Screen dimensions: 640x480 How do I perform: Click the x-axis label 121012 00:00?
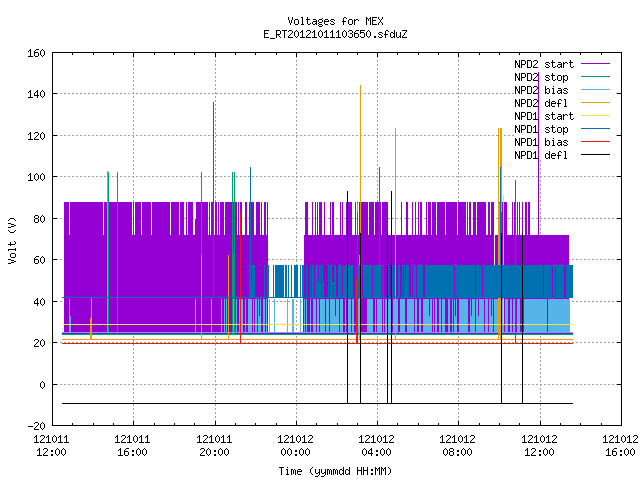tap(295, 446)
